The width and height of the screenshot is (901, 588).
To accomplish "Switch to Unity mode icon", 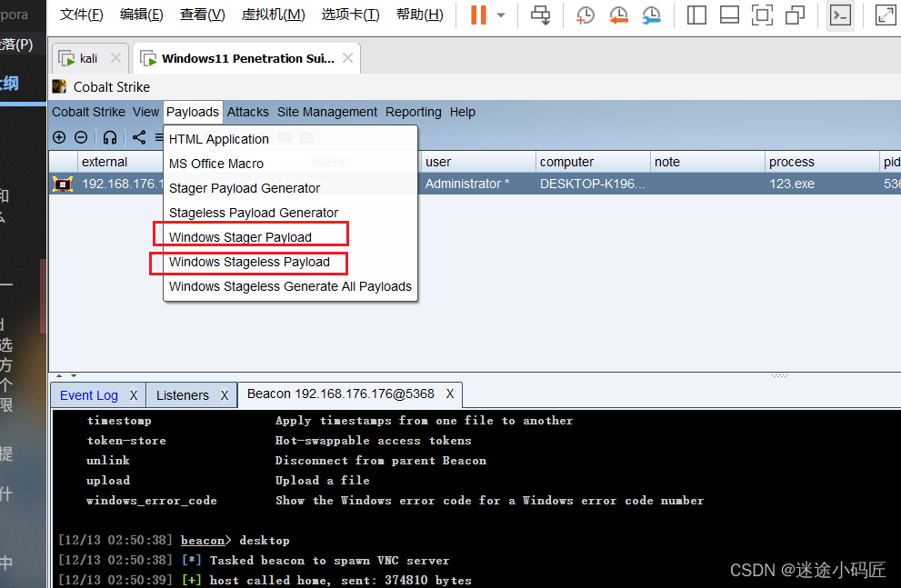I will (x=795, y=15).
